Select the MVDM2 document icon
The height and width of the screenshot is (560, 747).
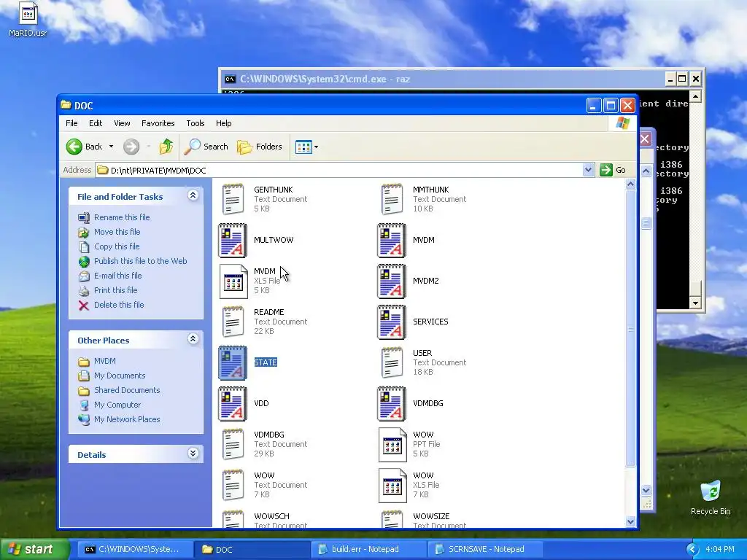point(392,281)
